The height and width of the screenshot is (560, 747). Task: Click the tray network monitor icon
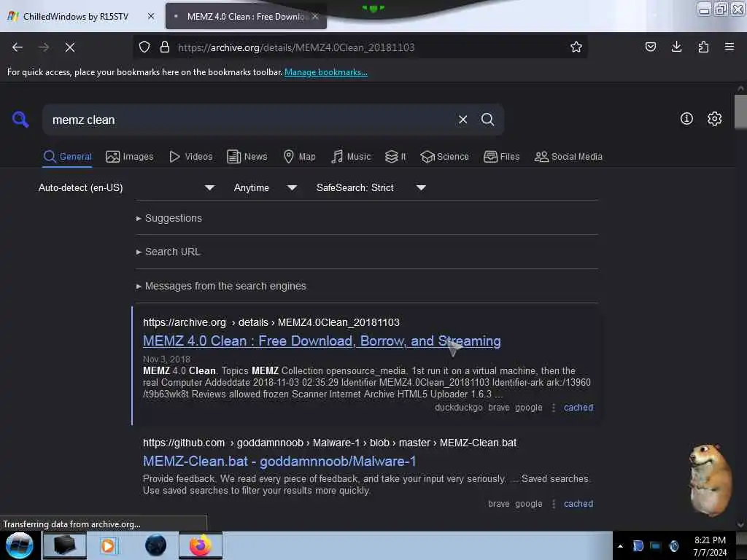pyautogui.click(x=656, y=546)
